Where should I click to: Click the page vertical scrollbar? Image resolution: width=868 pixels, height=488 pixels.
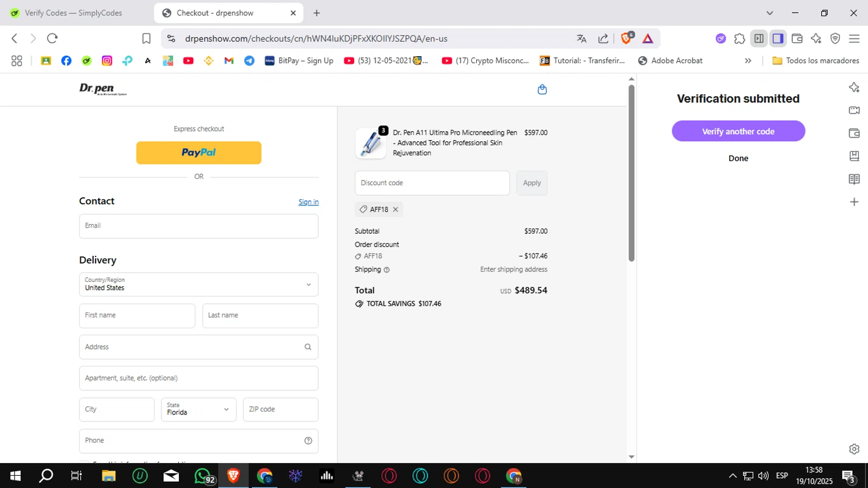631,174
